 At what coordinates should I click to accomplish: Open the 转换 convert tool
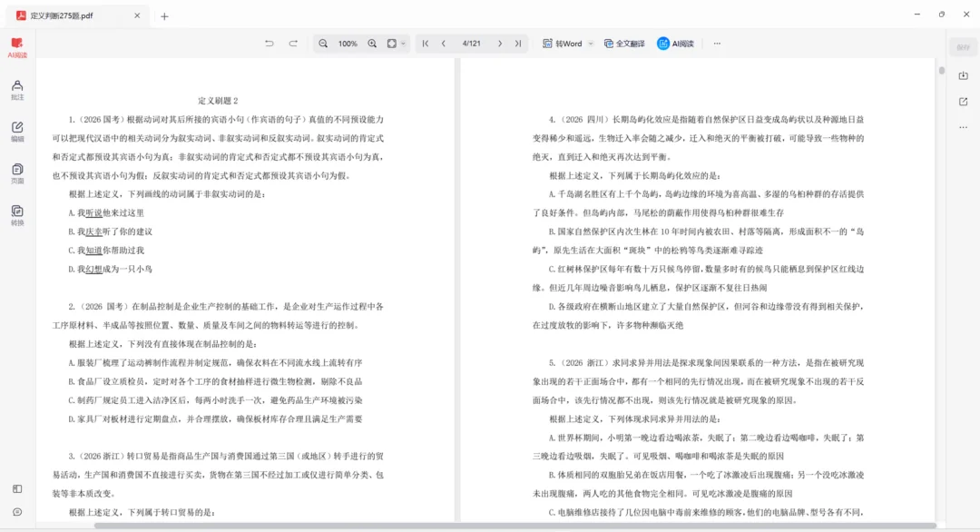17,216
